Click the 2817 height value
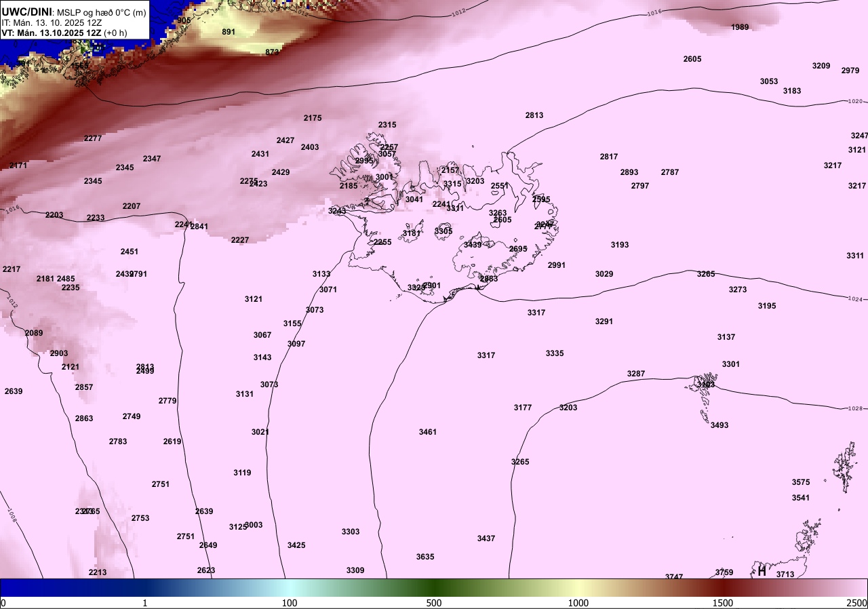868x609 pixels. 609,157
